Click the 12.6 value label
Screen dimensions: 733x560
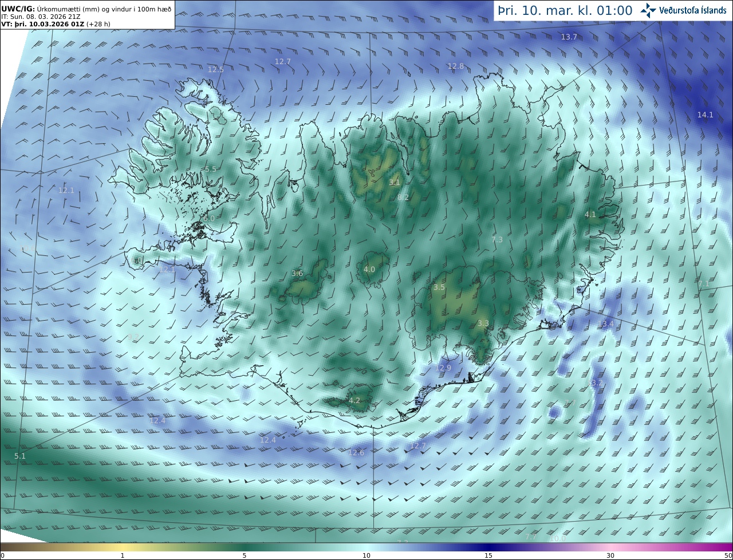pos(356,452)
